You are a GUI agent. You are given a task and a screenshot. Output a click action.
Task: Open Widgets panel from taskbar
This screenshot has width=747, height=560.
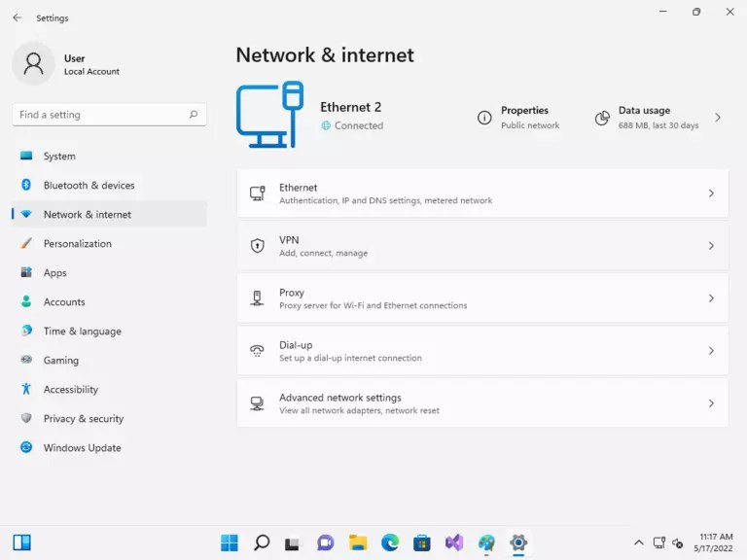tap(22, 542)
